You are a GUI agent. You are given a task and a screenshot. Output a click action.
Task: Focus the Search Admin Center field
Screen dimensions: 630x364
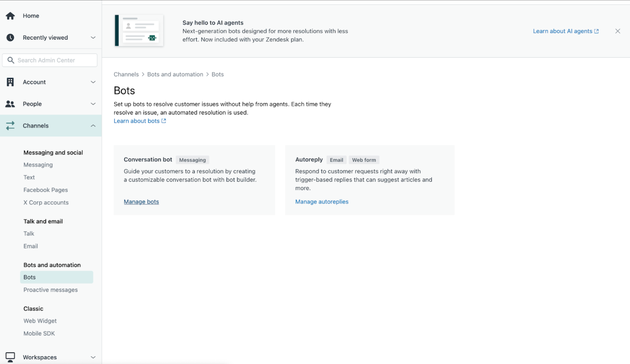pos(55,60)
